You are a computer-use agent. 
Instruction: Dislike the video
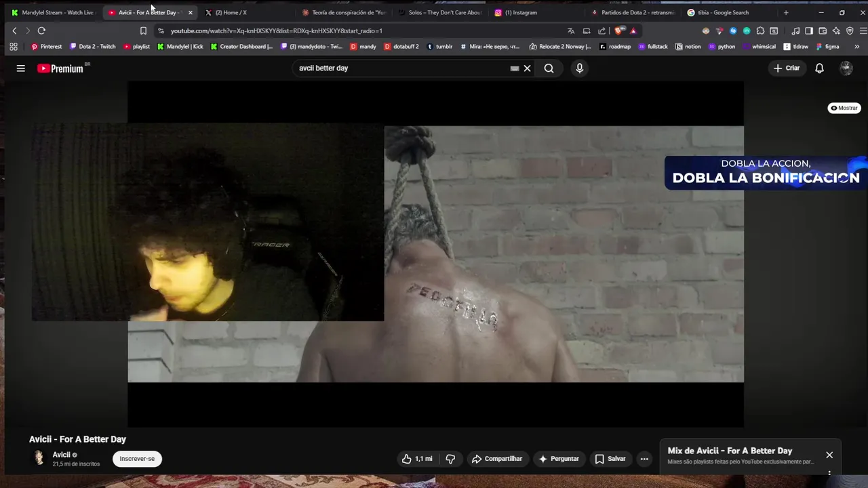pos(450,459)
